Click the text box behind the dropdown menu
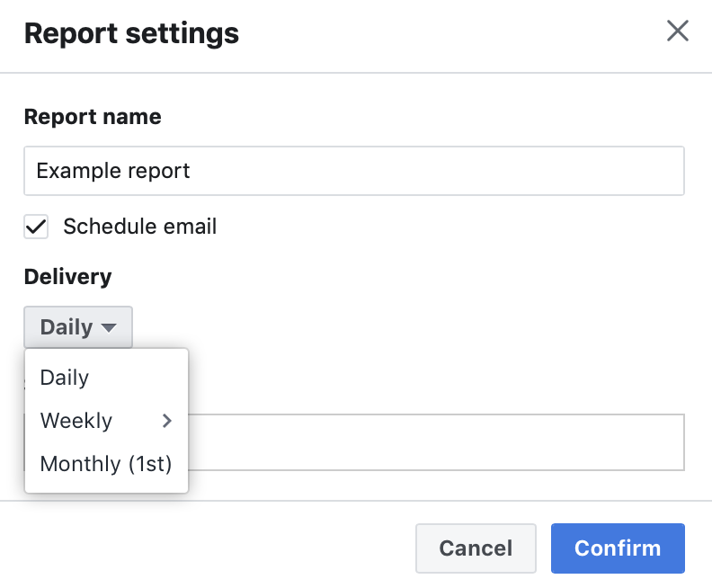Viewport: 712px width, 588px height. click(x=436, y=442)
